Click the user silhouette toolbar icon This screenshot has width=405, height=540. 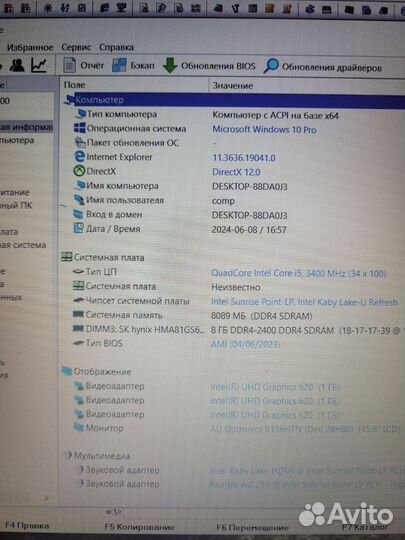17,65
